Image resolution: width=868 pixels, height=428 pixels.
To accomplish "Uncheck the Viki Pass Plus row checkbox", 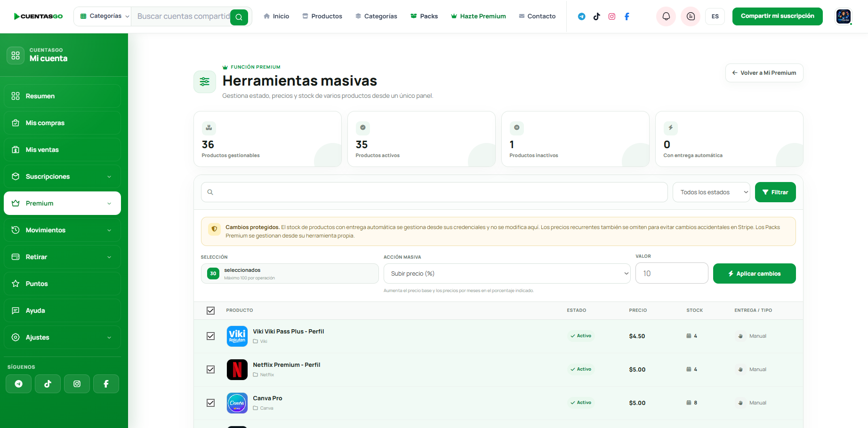I will 210,336.
